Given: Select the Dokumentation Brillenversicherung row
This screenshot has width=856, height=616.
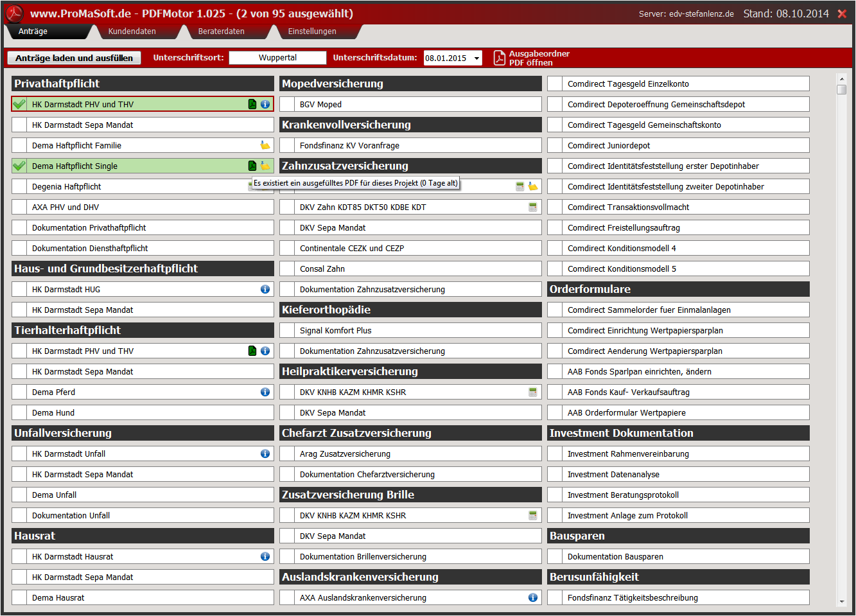Looking at the screenshot, I should point(410,556).
